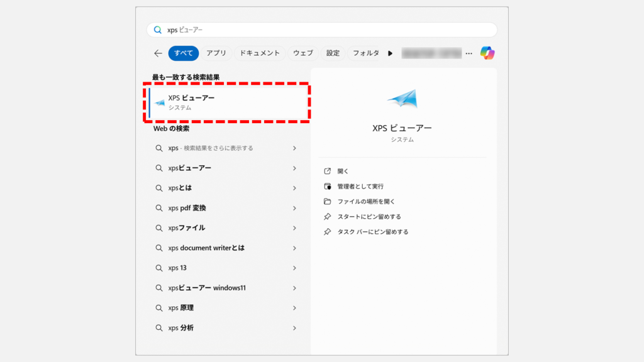644x362 pixels.
Task: Click the play arrow to show more filters
Action: [390, 53]
